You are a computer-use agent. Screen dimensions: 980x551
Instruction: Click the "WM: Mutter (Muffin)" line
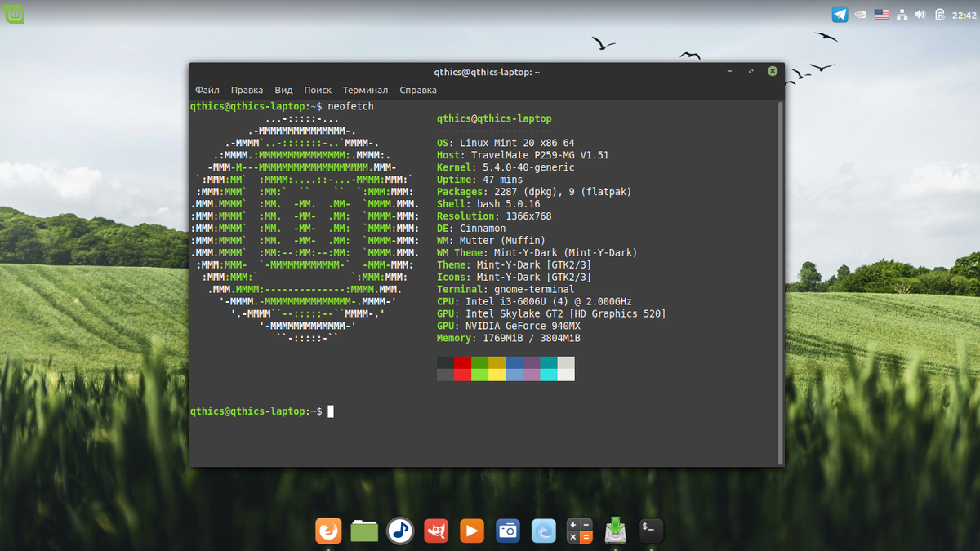point(491,241)
